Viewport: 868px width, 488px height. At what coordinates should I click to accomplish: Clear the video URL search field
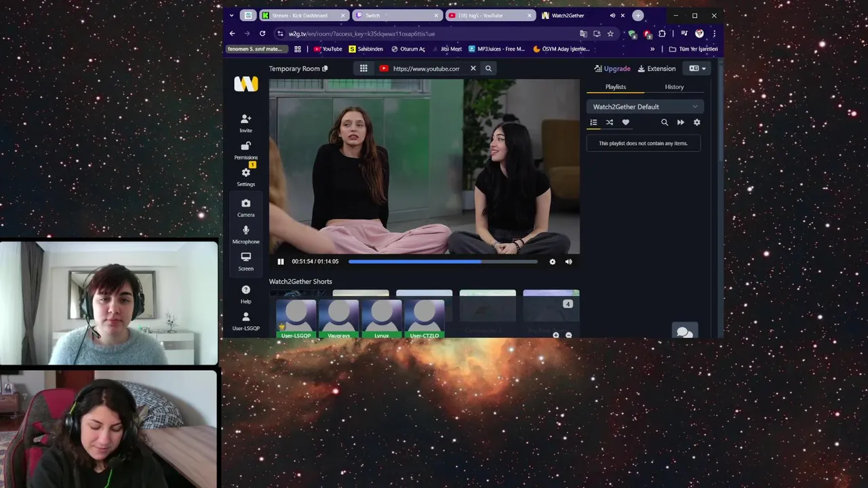coord(473,68)
